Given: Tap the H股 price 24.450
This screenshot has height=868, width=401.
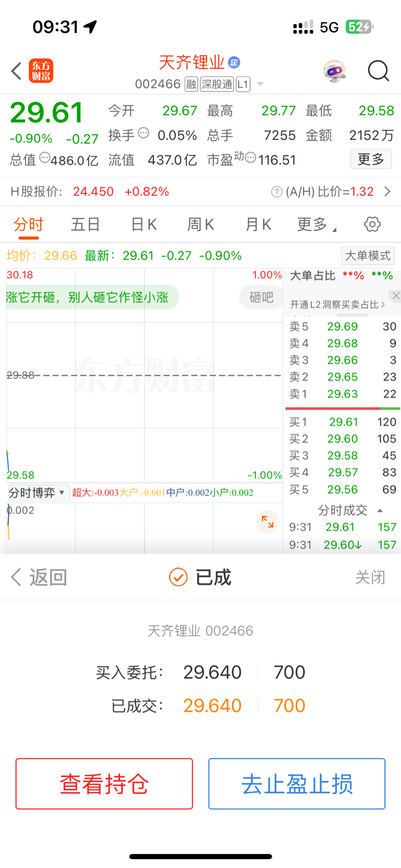Looking at the screenshot, I should [93, 192].
